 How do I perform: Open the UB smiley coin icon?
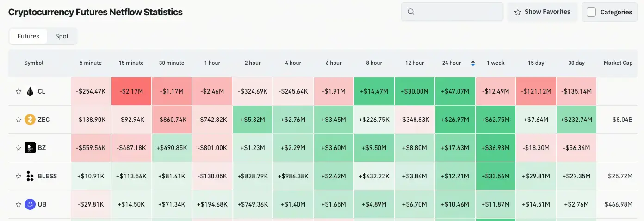(30, 204)
